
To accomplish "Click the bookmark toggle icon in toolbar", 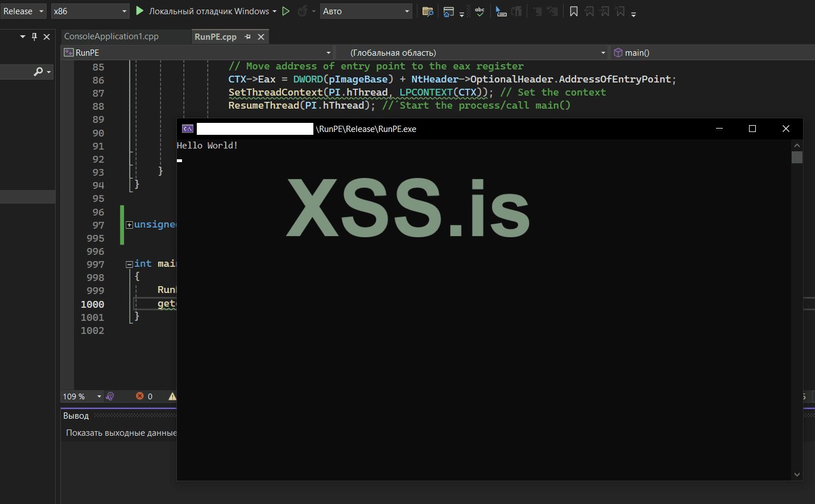I will coord(574,11).
